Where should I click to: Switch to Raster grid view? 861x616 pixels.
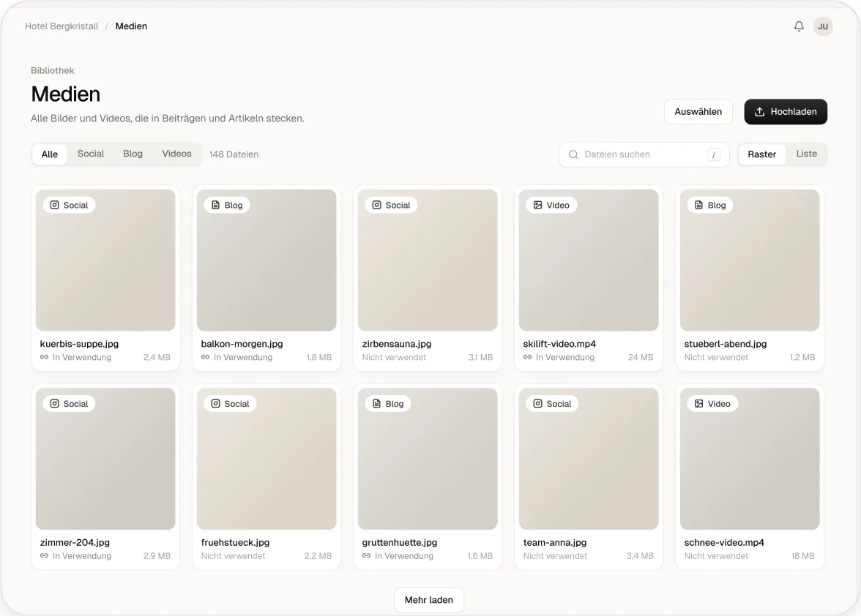coord(761,154)
